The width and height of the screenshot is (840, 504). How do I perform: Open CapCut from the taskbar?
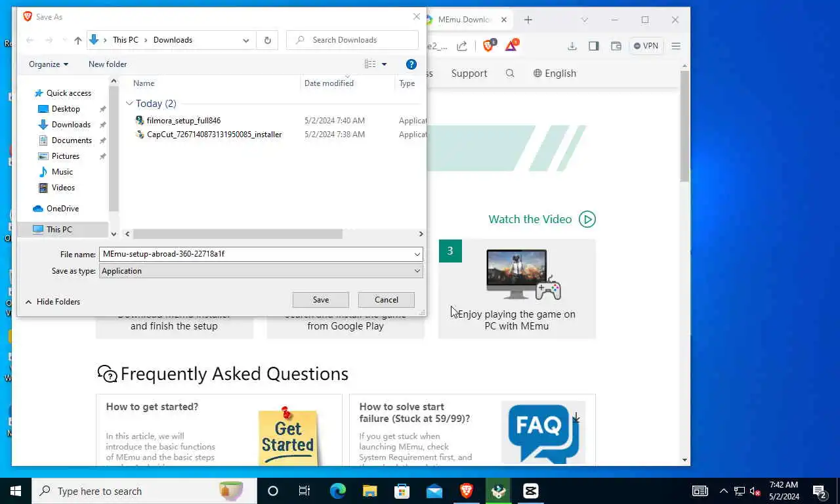(x=531, y=491)
